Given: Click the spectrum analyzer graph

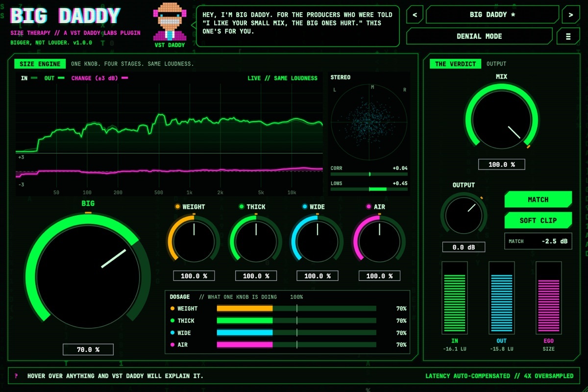Looking at the screenshot, I should pos(169,135).
